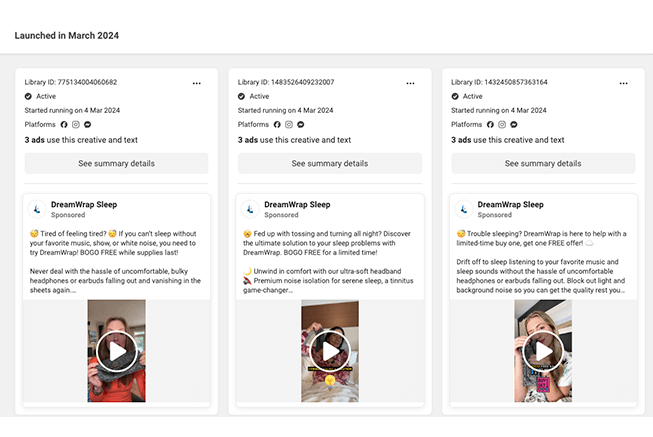Click Active status icon on first ad
Image resolution: width=653 pixels, height=437 pixels.
[29, 96]
